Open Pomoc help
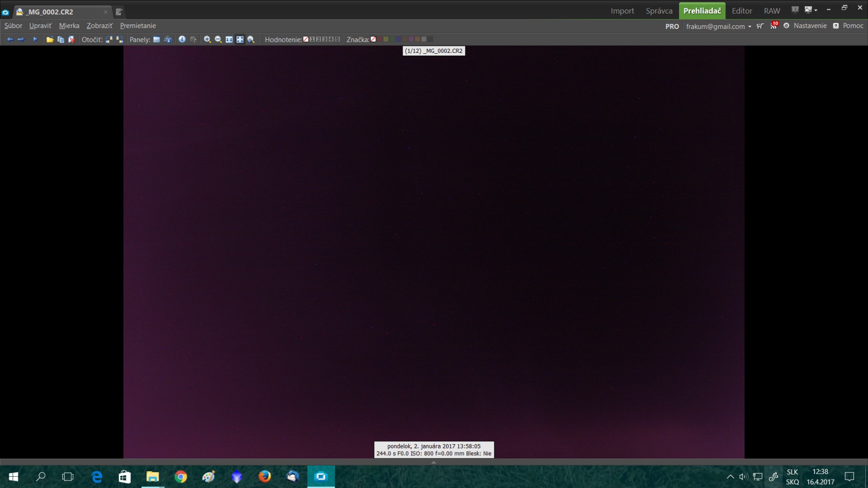 pos(853,26)
